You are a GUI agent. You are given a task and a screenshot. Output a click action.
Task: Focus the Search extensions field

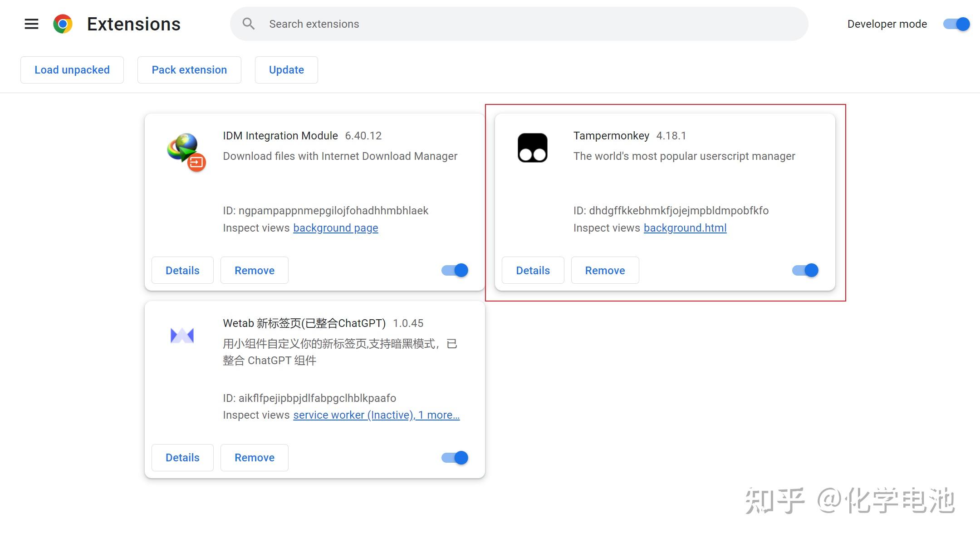519,24
